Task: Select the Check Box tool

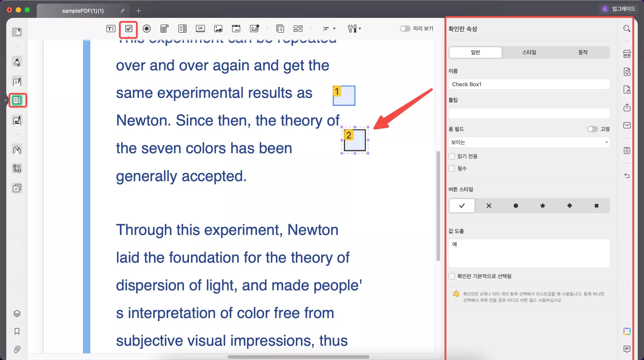Action: click(x=129, y=29)
